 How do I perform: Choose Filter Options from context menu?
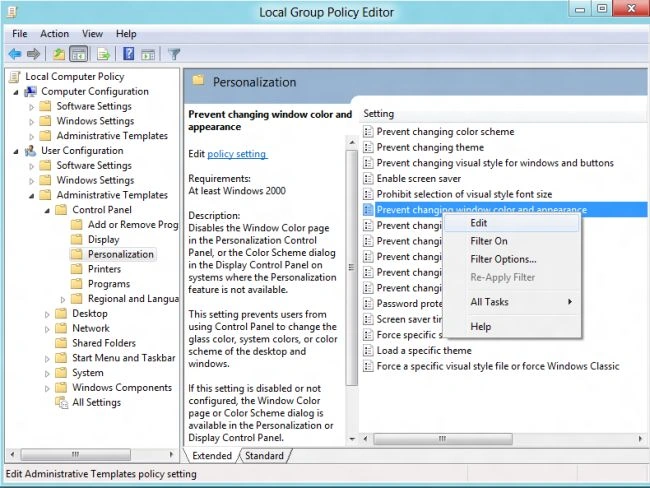[512, 259]
